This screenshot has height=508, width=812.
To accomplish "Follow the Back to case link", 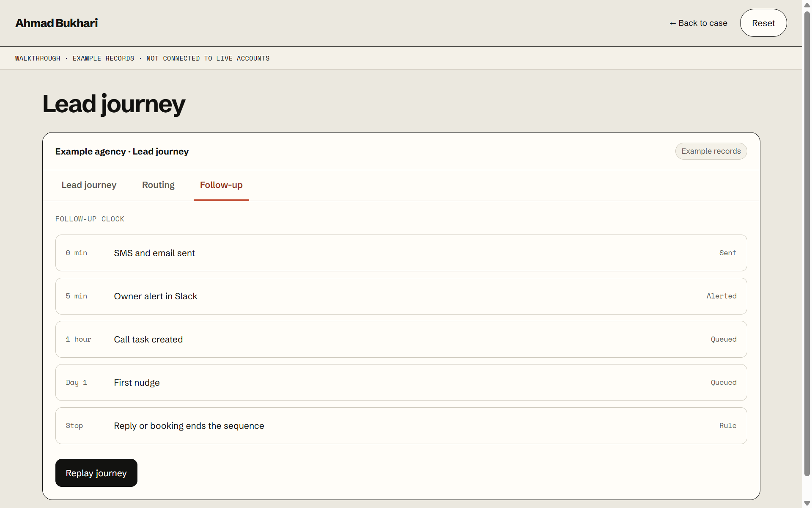I will point(698,23).
